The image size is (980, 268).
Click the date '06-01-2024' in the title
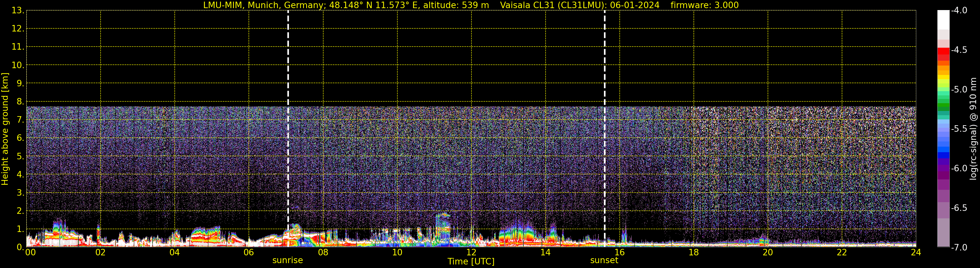(635, 5)
